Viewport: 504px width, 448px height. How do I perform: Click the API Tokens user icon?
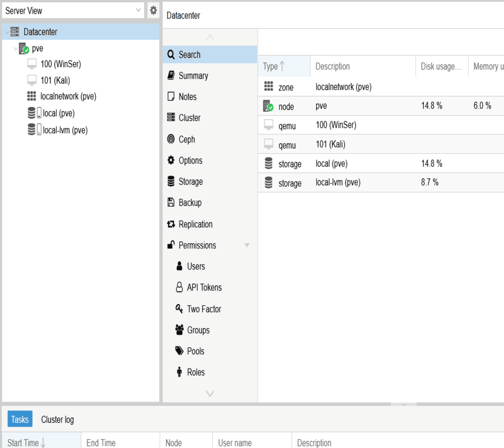[179, 287]
